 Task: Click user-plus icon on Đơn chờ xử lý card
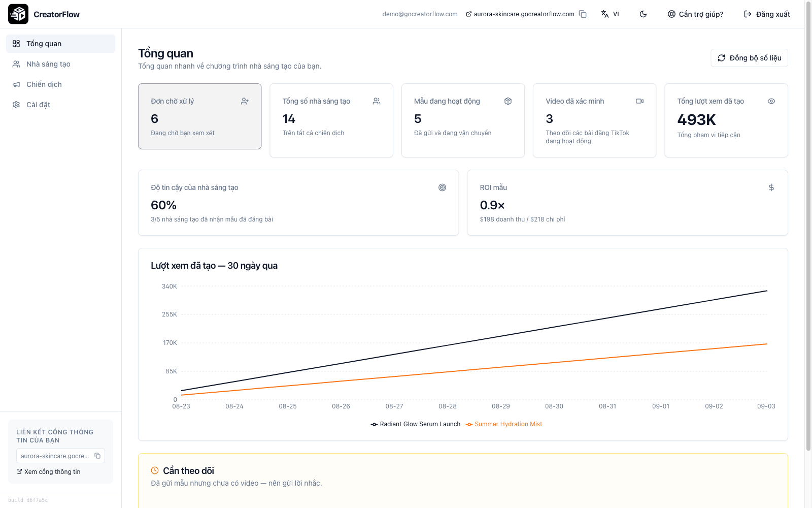tap(245, 101)
